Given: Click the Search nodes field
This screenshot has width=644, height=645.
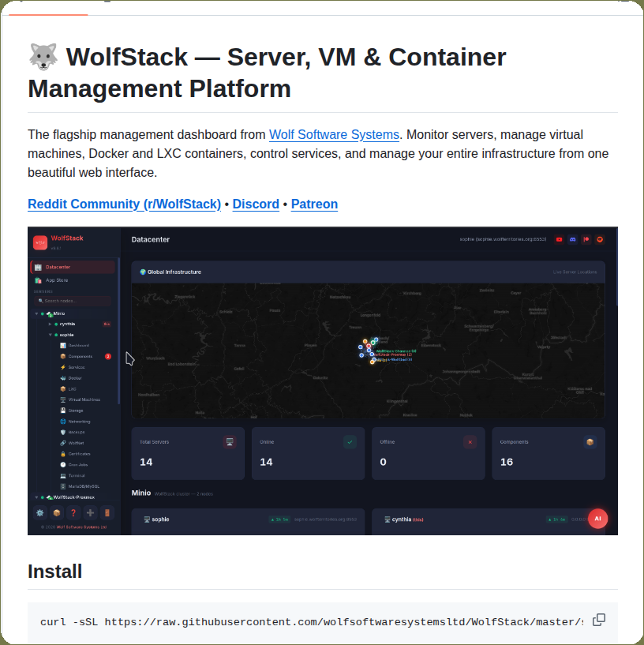Looking at the screenshot, I should (73, 301).
